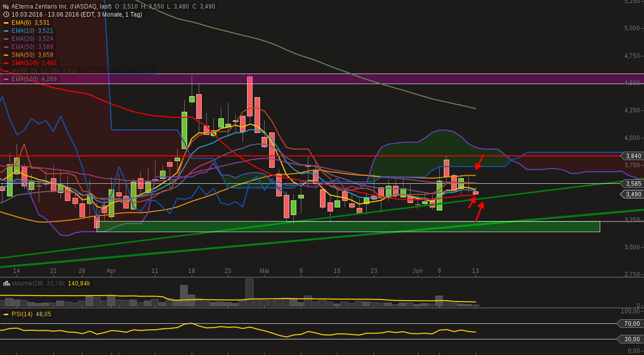Click the 3,840 price marker on the axis
This screenshot has width=644, height=355.
pyautogui.click(x=632, y=156)
